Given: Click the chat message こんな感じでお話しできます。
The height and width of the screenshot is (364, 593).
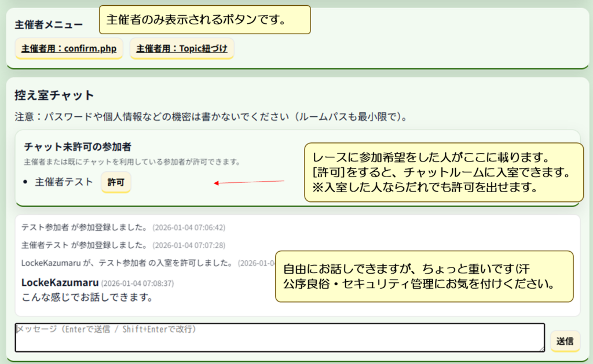Looking at the screenshot, I should (87, 297).
